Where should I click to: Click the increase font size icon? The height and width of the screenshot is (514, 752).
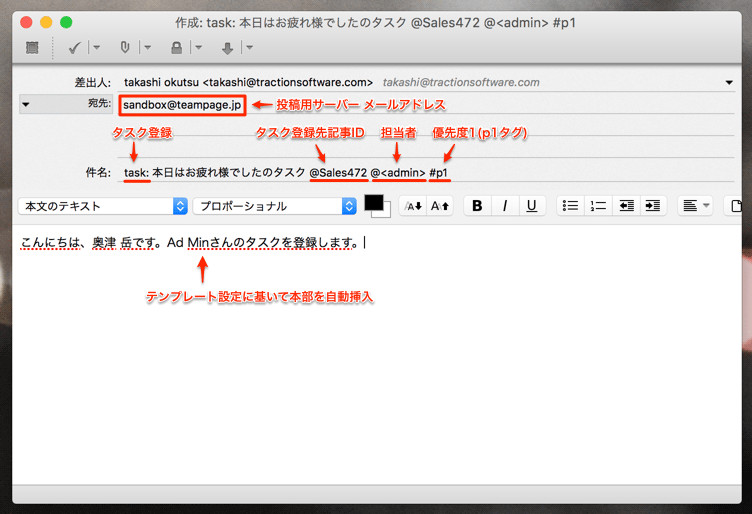[440, 206]
